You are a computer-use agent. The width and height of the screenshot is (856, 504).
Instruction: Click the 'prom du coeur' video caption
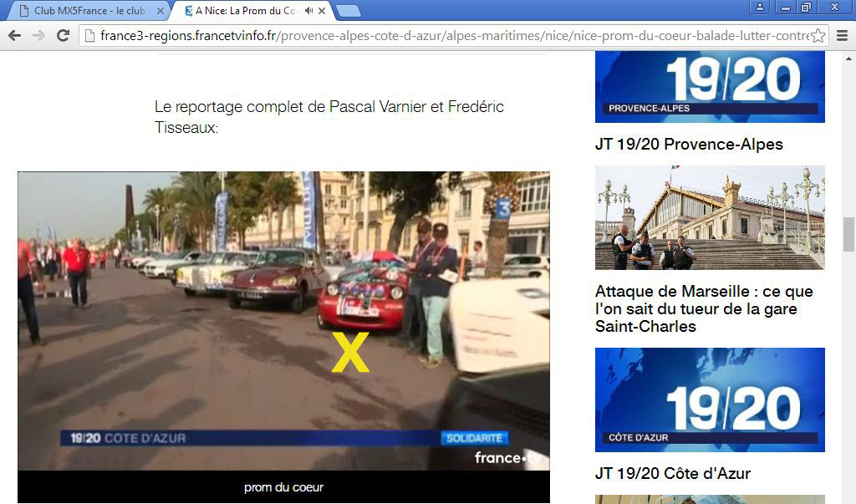(x=284, y=487)
